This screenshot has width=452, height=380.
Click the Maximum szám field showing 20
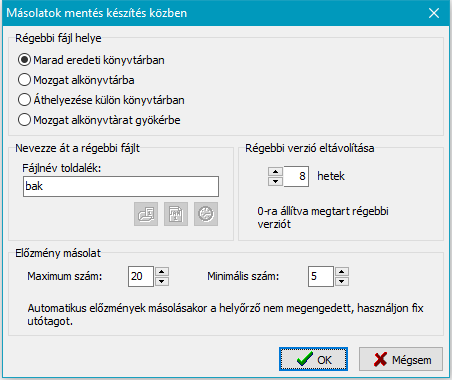point(141,276)
